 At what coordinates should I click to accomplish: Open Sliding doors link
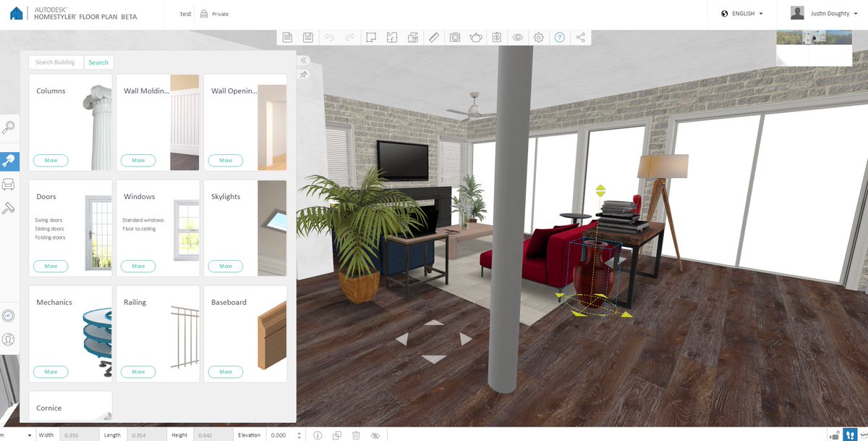pos(49,229)
